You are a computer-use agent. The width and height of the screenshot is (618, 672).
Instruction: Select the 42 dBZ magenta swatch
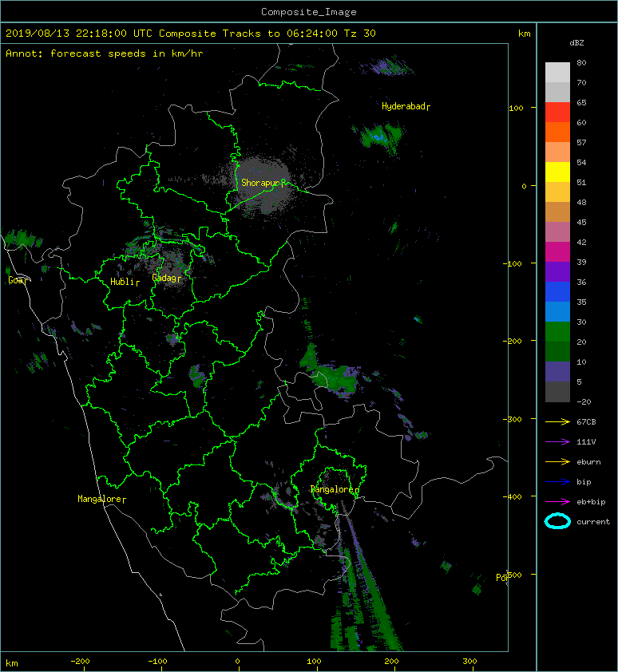[557, 251]
